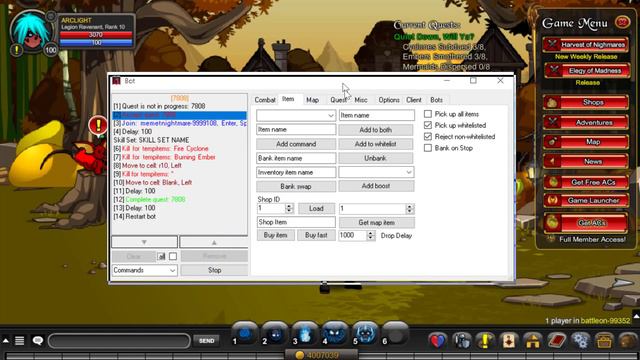This screenshot has width=640, height=360.
Task: Open dropdown beside Inventory item name
Action: point(376,172)
